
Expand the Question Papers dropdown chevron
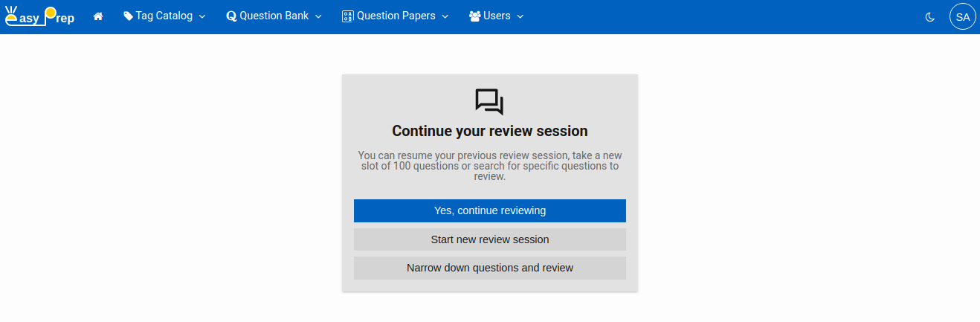click(x=445, y=16)
